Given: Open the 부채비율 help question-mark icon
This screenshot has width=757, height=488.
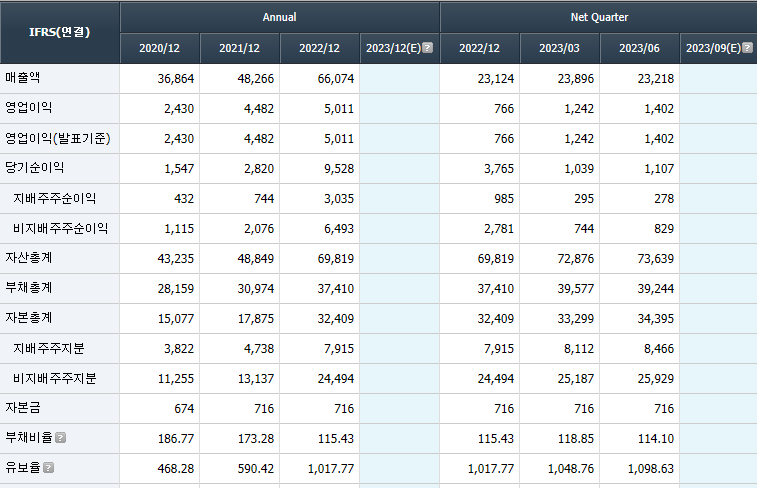Looking at the screenshot, I should [x=60, y=438].
